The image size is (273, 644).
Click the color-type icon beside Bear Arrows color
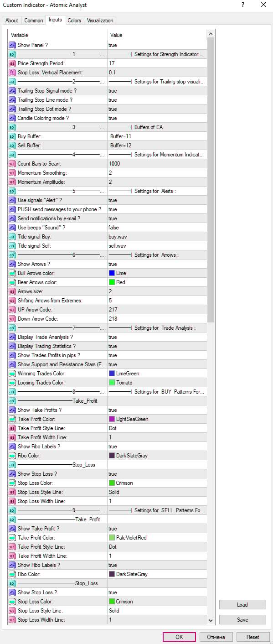tap(12, 282)
